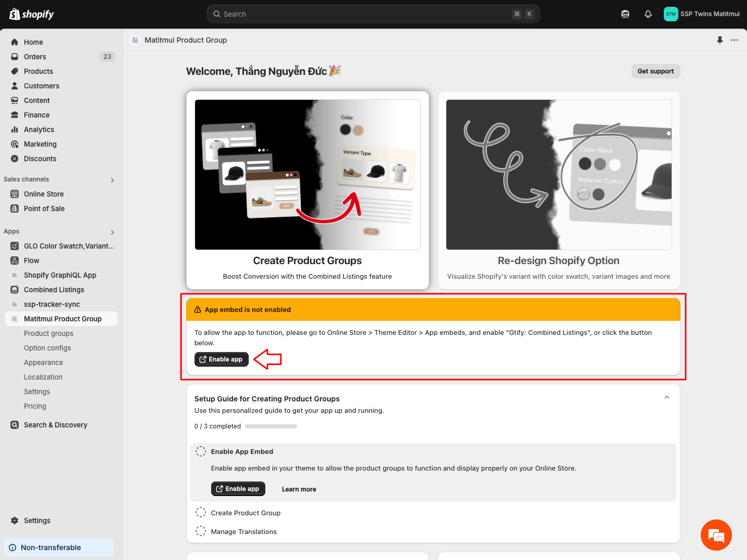
Task: Click the Non-transferable info icon
Action: tap(12, 548)
